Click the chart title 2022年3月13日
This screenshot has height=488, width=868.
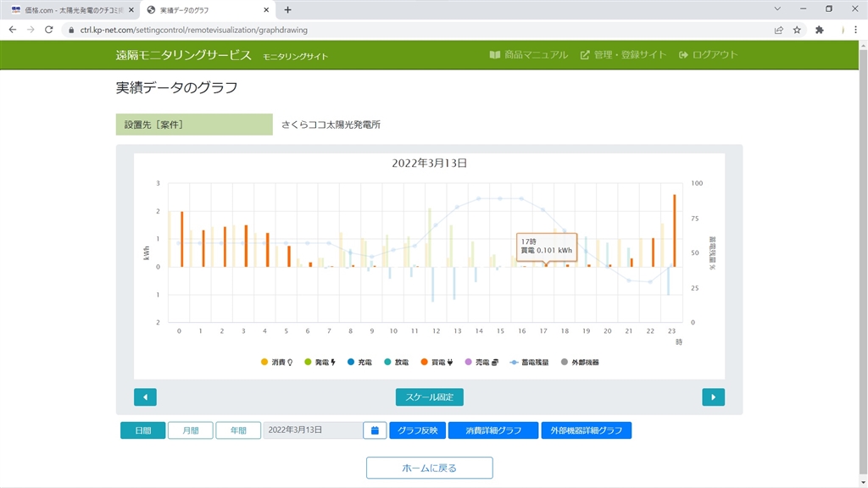[x=430, y=164]
